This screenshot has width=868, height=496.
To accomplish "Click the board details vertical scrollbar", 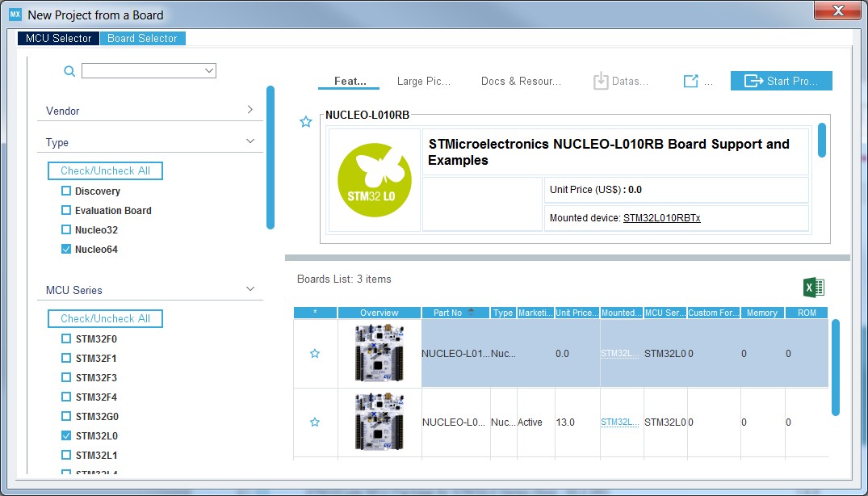I will (821, 140).
